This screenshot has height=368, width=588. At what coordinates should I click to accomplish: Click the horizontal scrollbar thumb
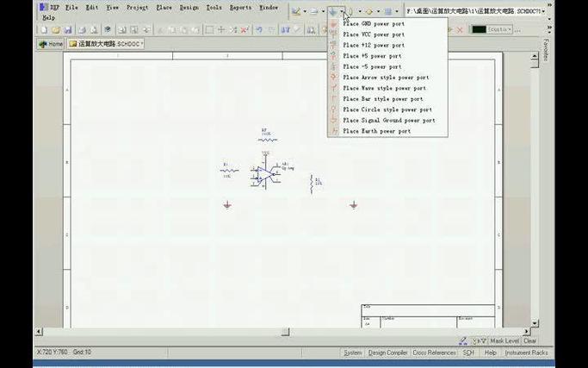coord(285,332)
